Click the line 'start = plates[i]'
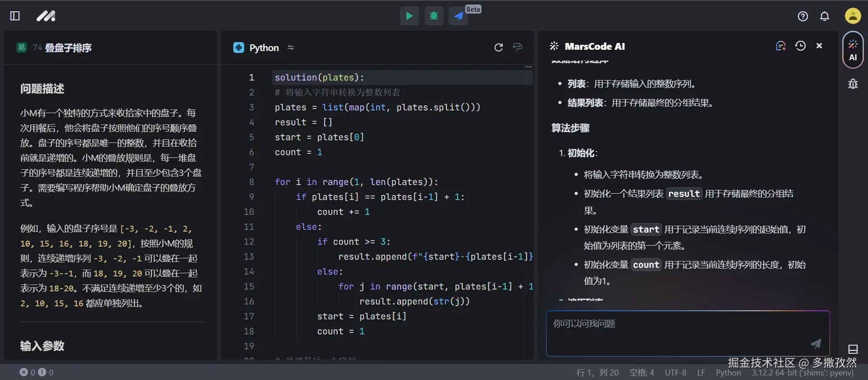Viewport: 868px width, 380px height. tap(362, 316)
